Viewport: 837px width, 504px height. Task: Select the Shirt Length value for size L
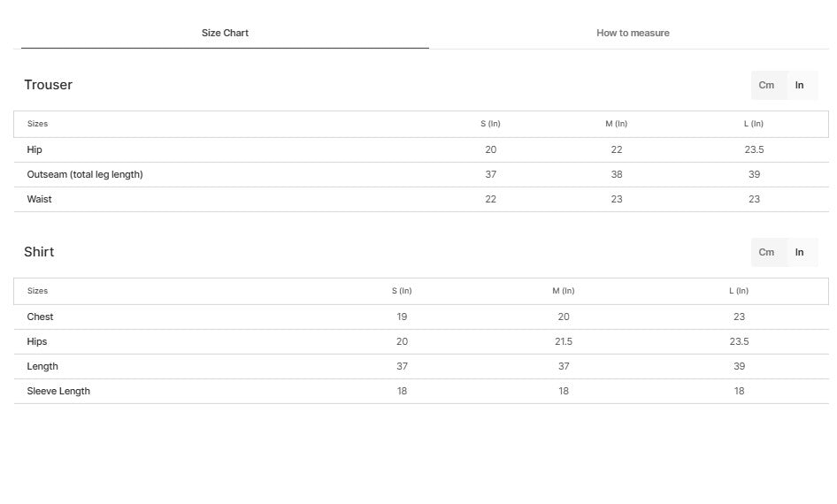[x=739, y=366]
